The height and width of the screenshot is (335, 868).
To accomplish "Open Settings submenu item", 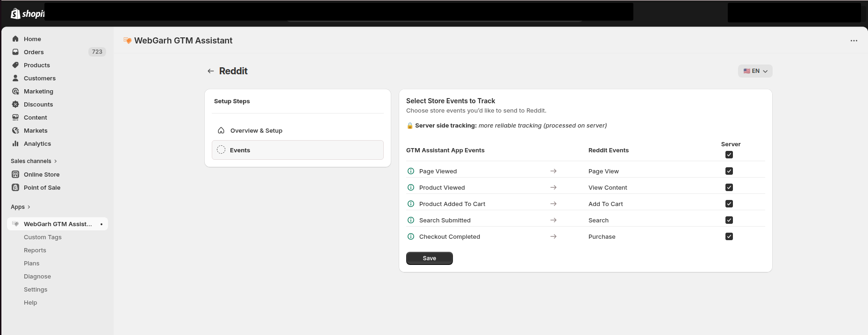I will (36, 290).
